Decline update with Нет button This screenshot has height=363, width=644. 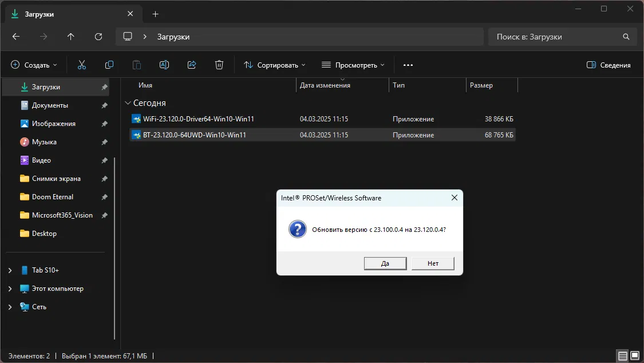[x=433, y=263]
